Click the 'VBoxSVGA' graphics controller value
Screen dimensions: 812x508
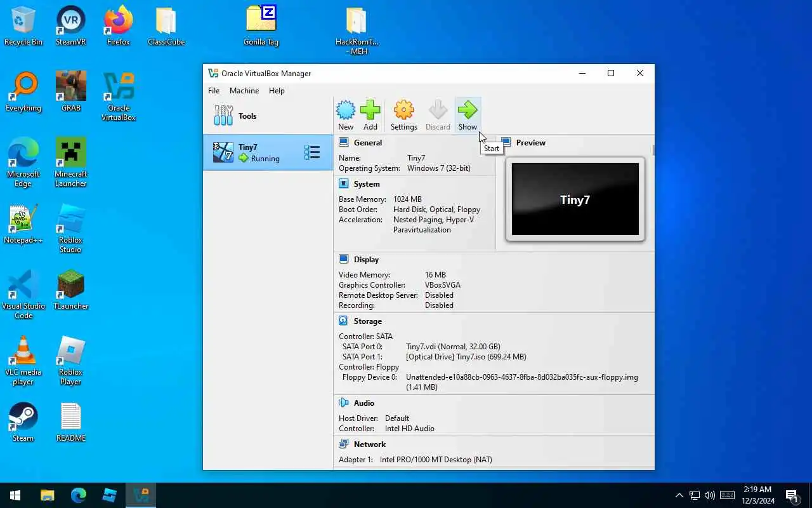click(x=443, y=285)
